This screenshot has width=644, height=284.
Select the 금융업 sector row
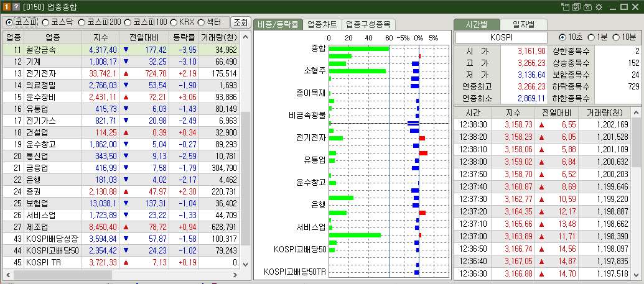121,168
